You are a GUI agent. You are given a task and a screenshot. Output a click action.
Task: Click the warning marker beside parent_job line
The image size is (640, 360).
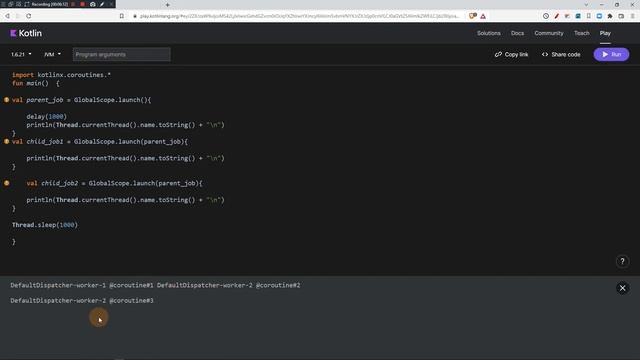tap(7, 100)
